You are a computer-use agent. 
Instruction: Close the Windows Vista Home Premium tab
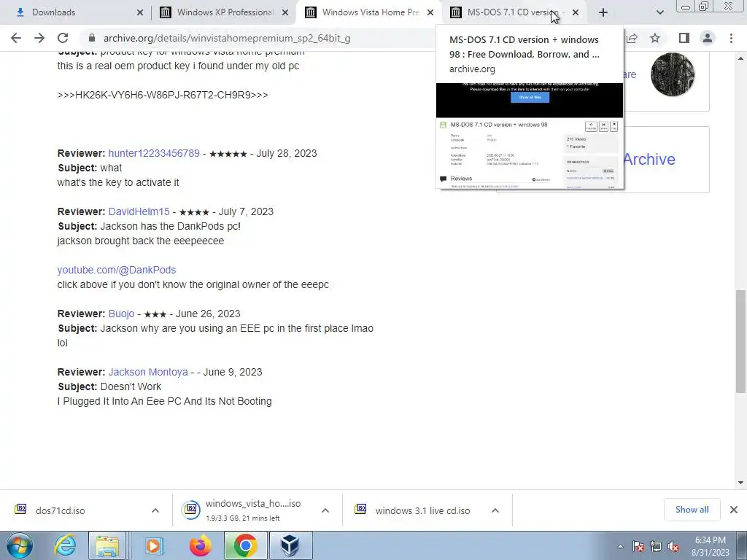click(430, 12)
